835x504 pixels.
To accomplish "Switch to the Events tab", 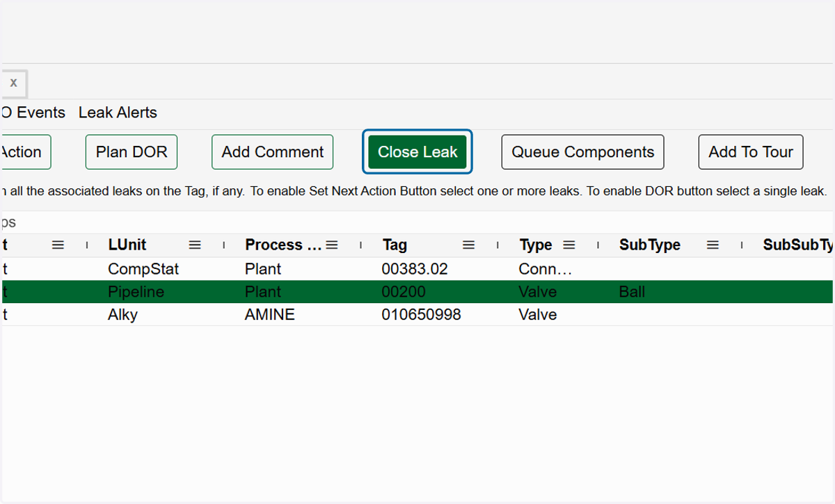I will tap(33, 113).
